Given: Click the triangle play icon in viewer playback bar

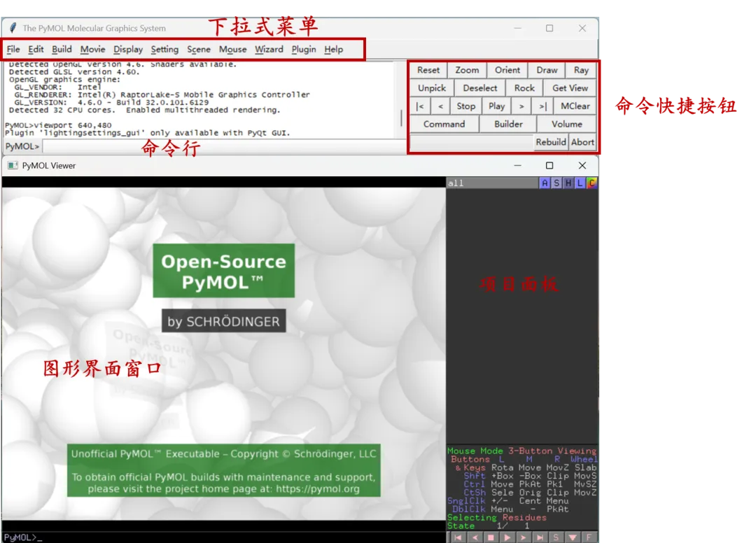Looking at the screenshot, I should (507, 537).
